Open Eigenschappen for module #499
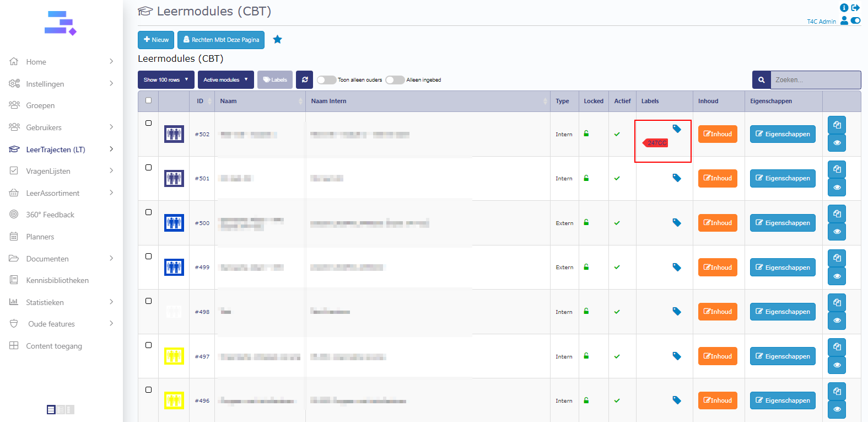 [x=782, y=268]
